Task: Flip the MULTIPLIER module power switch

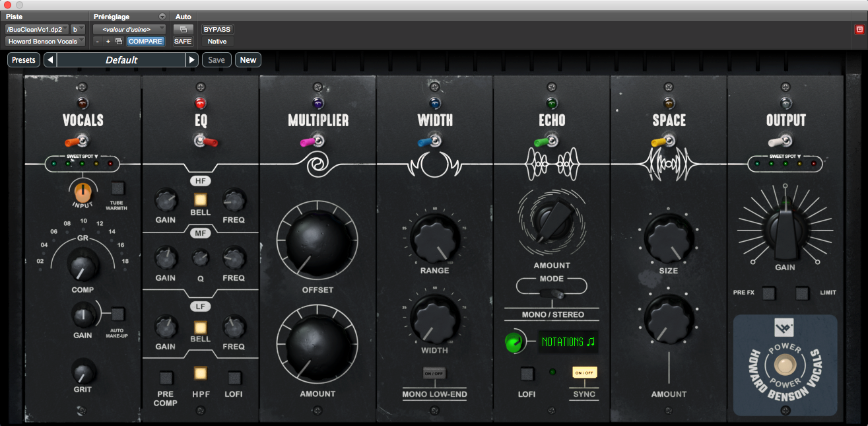Action: click(317, 141)
